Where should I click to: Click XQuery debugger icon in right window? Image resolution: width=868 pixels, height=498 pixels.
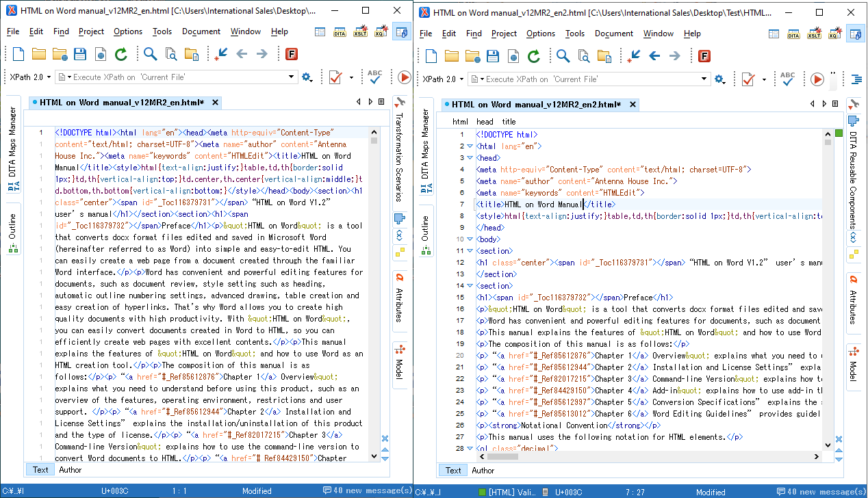(x=835, y=34)
